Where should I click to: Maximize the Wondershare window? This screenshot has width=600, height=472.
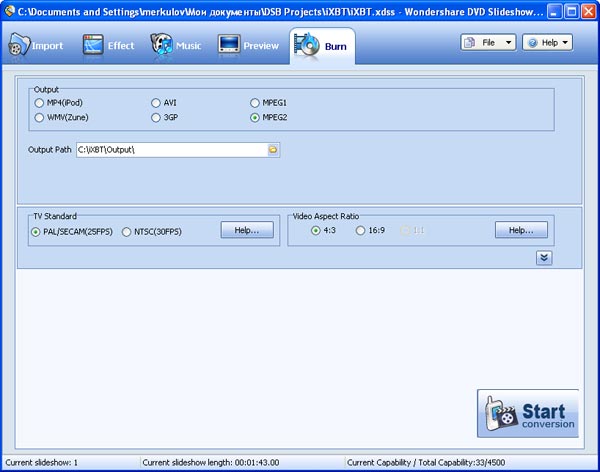click(571, 12)
